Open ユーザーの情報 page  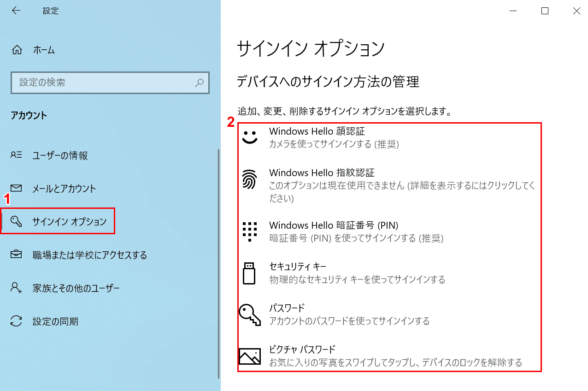coord(60,155)
